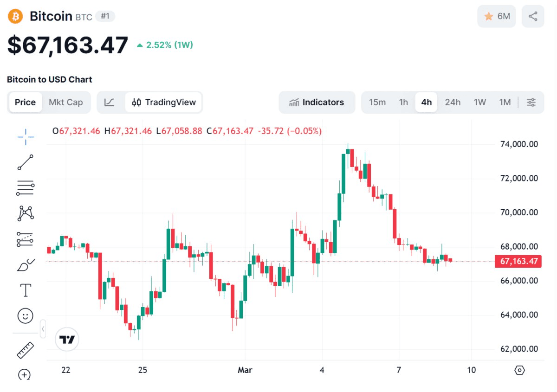Collapse the drawing toolbar with the side arrow
The image size is (557, 392).
click(43, 329)
